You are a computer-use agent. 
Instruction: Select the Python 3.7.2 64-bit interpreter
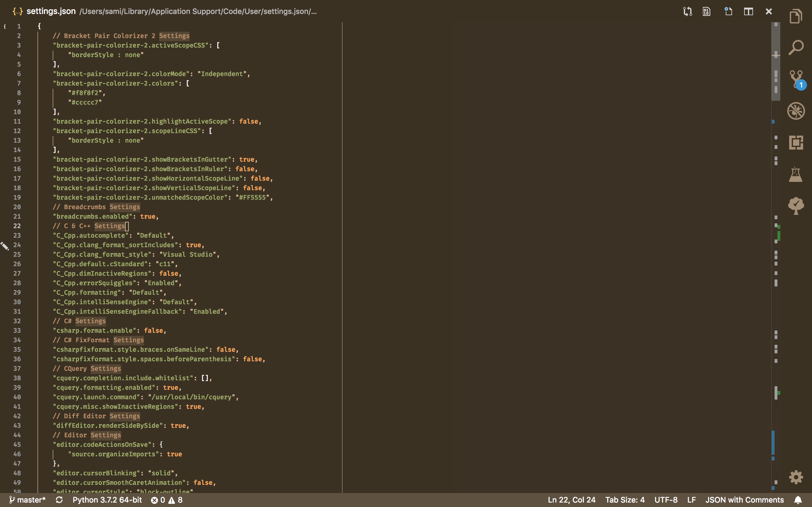pyautogui.click(x=107, y=500)
